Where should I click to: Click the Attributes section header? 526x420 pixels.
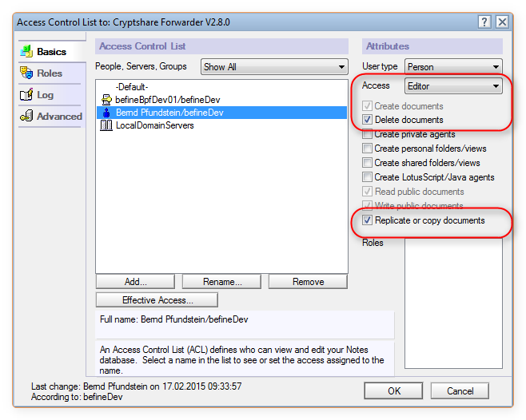(x=432, y=46)
